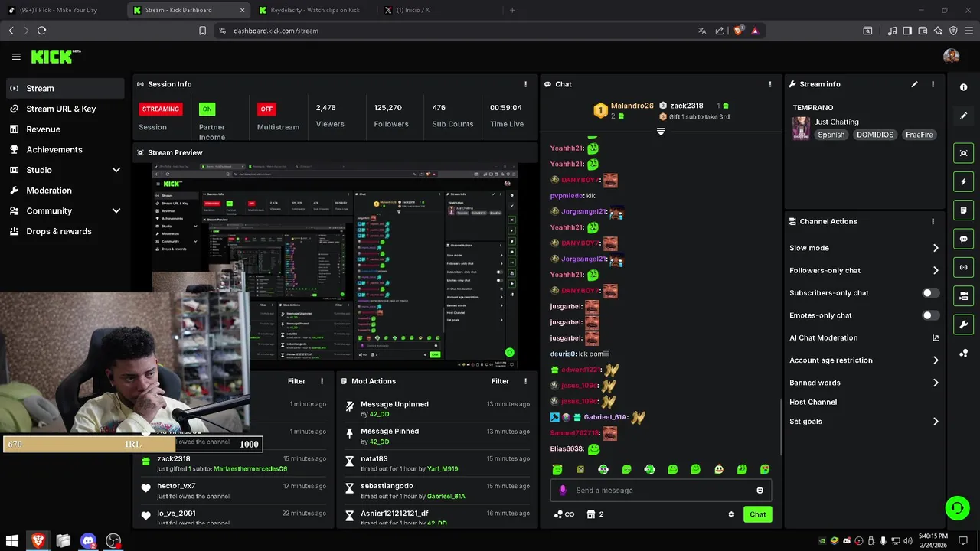Click the translate page icon in address bar
Viewport: 980px width, 551px height.
pos(702,31)
